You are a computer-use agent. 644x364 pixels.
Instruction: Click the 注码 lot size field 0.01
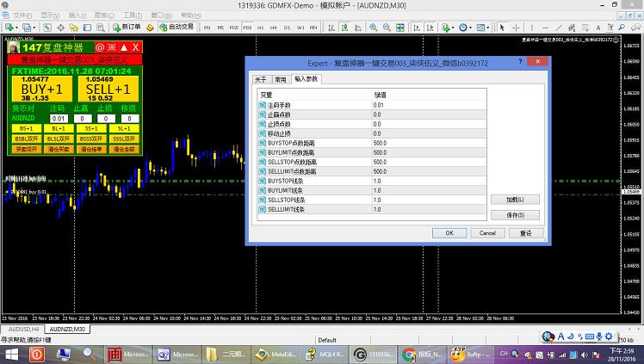[x=59, y=119]
